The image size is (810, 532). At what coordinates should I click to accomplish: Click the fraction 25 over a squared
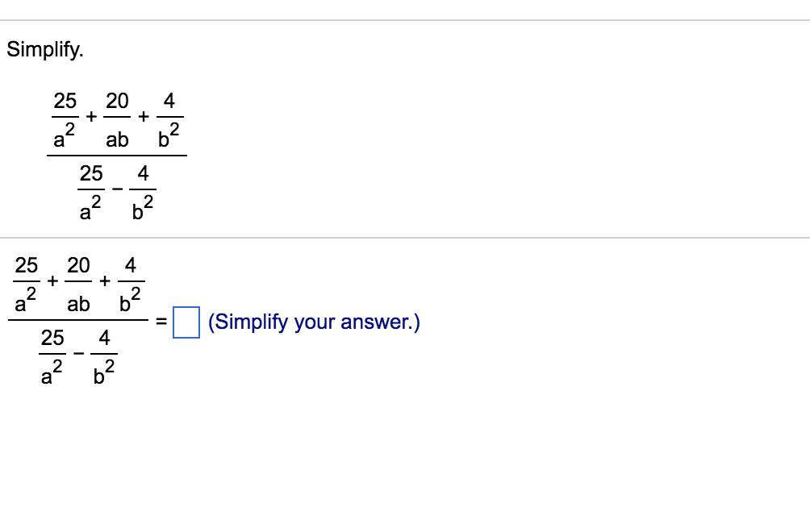(65, 119)
